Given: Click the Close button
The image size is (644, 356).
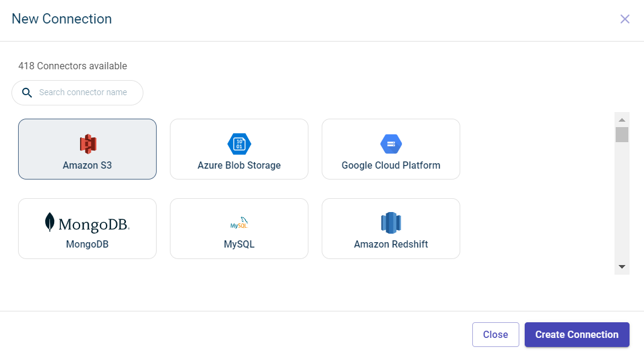Looking at the screenshot, I should click(x=495, y=334).
